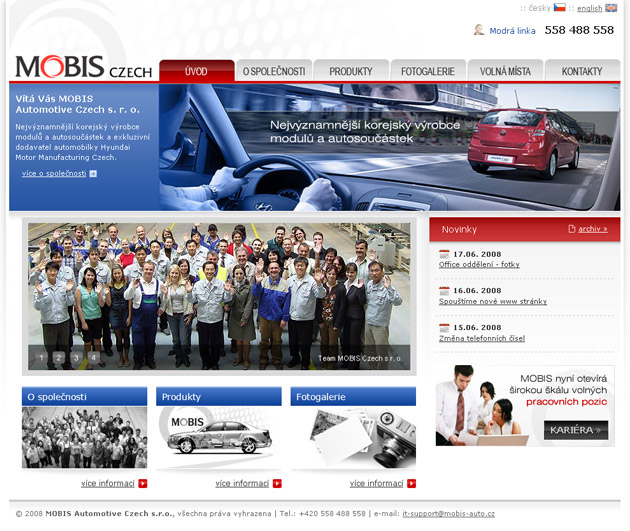This screenshot has height=531, width=630.
Task: Open the ÚVOD tab
Action: [x=197, y=71]
